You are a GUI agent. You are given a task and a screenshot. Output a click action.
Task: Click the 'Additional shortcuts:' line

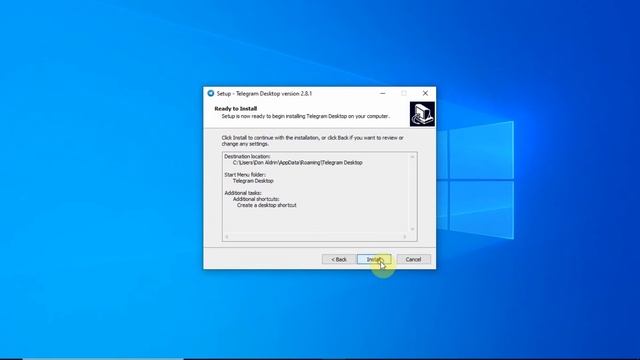coord(256,199)
